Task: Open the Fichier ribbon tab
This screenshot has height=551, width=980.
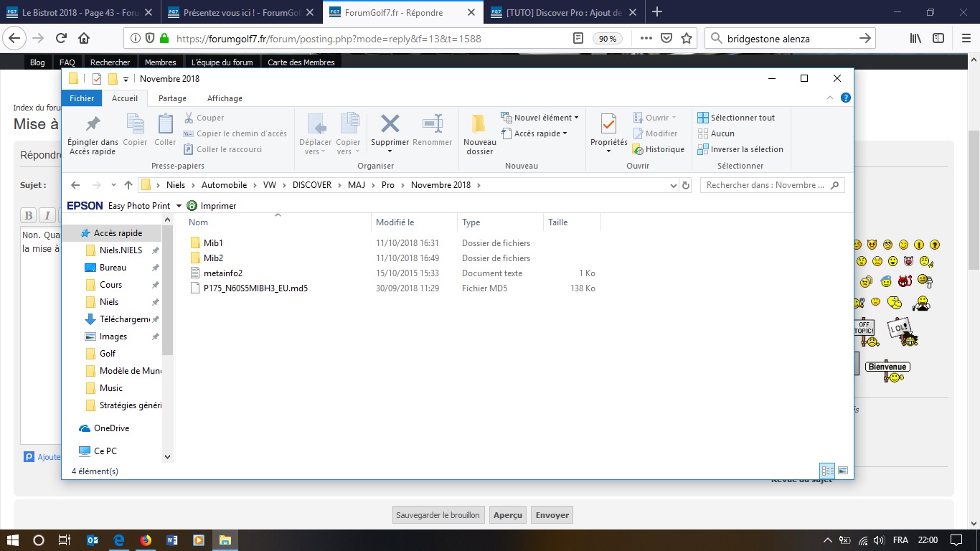Action: pos(82,98)
